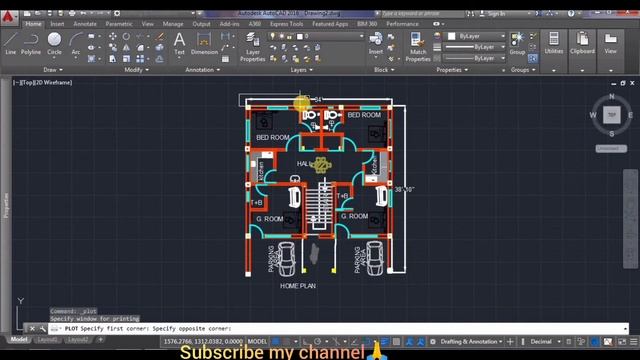This screenshot has width=640, height=360.
Task: Open the Layer Properties manager
Action: point(253,47)
